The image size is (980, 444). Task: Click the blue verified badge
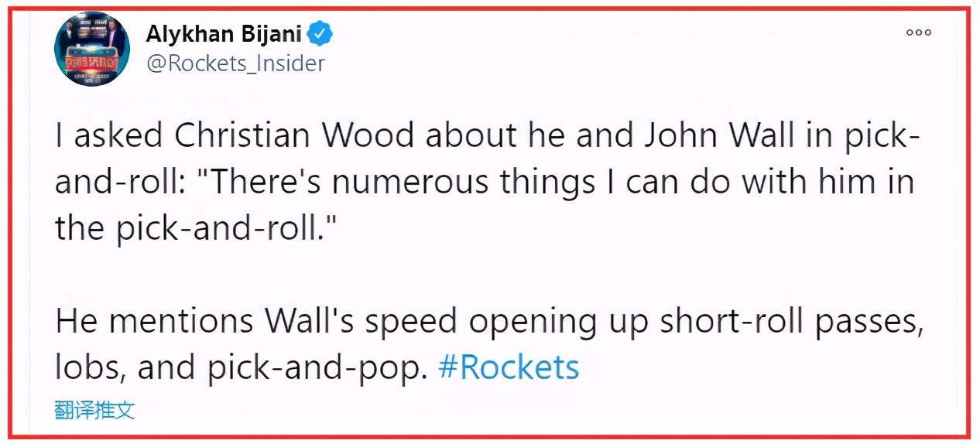pos(320,34)
